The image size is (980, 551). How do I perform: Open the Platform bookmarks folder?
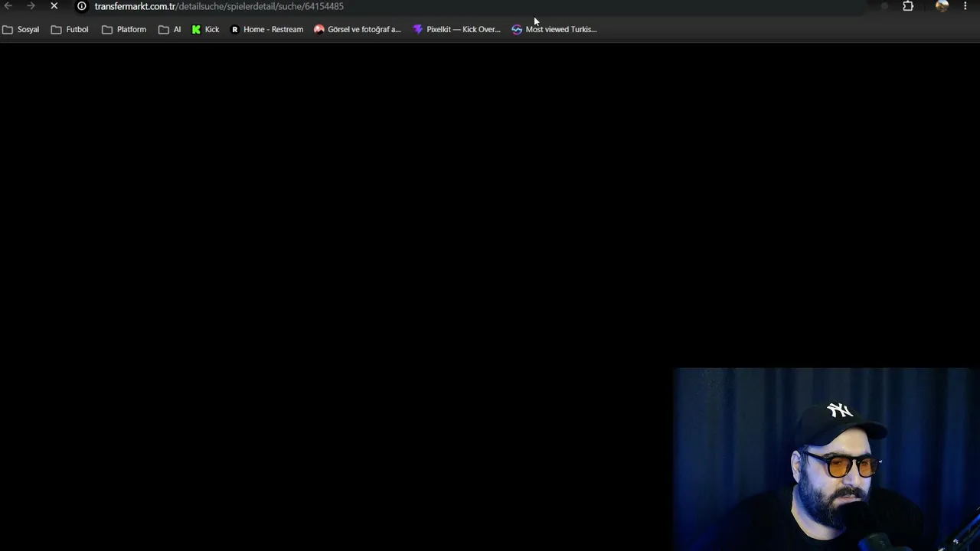coord(124,29)
